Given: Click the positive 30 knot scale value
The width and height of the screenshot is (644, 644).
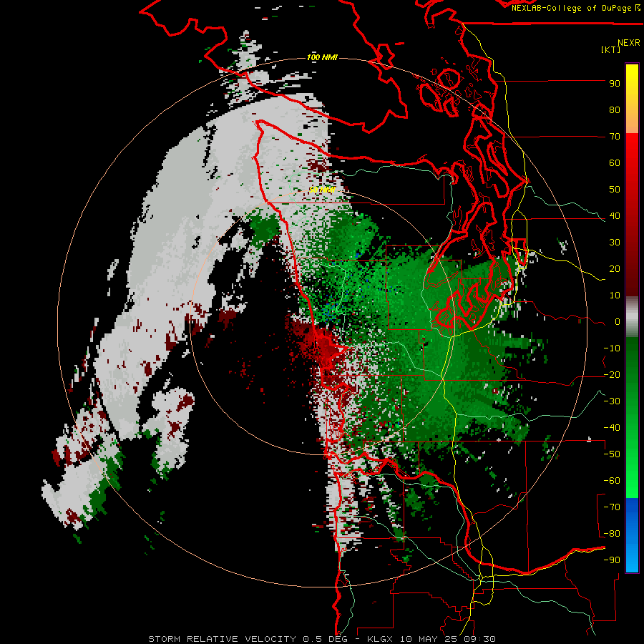Looking at the screenshot, I should [615, 243].
